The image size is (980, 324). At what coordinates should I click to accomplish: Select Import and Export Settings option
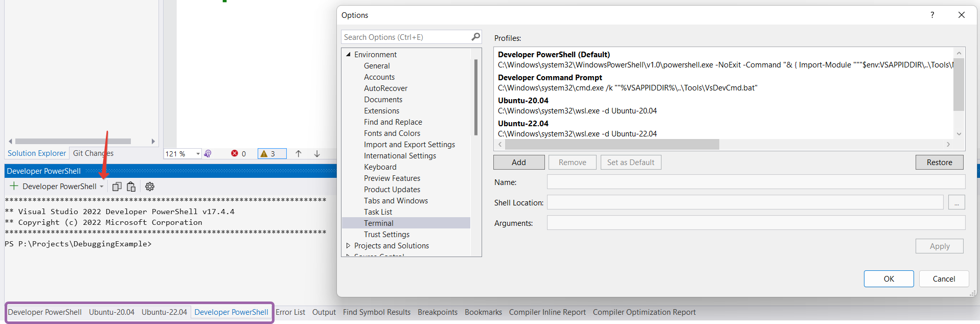click(409, 144)
